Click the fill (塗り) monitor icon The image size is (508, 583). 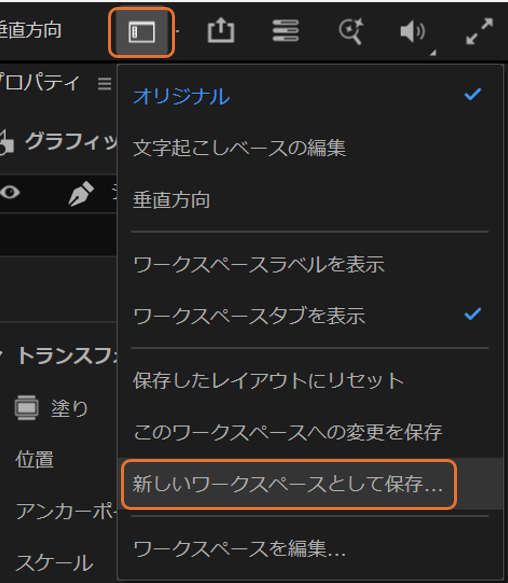26,408
